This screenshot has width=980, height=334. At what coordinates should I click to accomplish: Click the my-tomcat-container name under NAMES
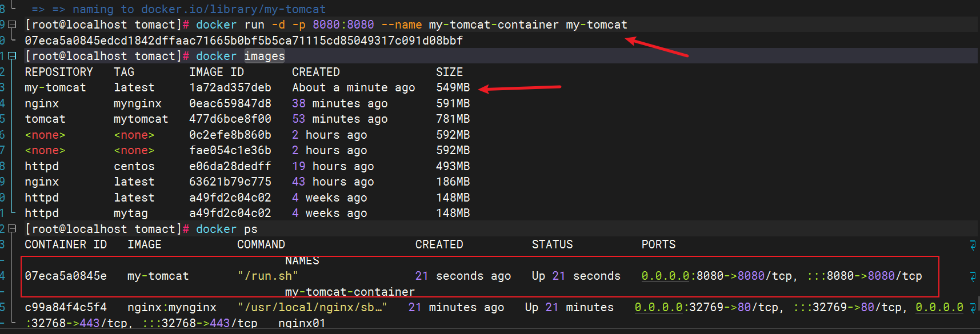(350, 292)
